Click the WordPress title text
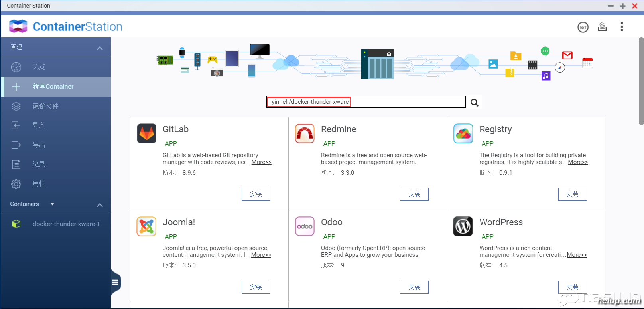 [x=501, y=222]
